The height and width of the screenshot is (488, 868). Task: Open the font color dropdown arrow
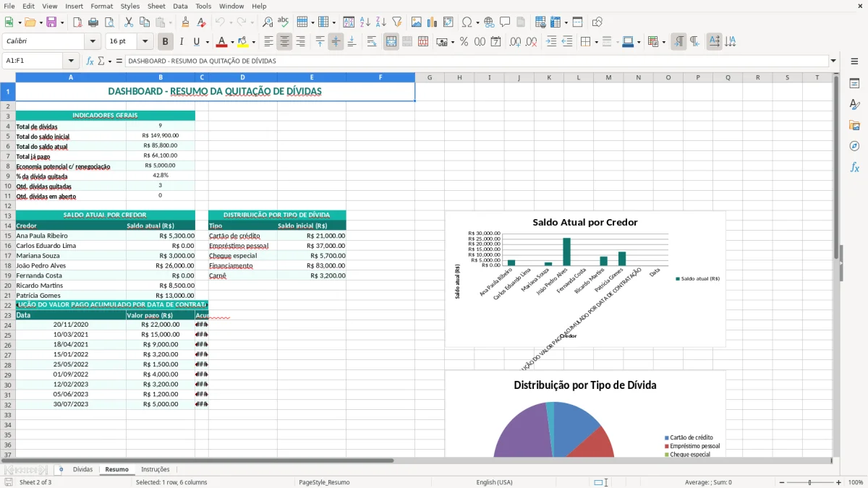232,42
